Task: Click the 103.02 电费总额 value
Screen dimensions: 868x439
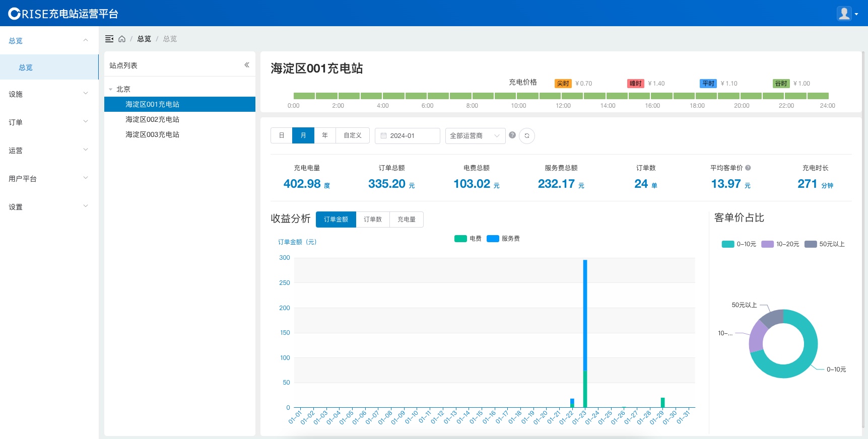Action: 472,184
